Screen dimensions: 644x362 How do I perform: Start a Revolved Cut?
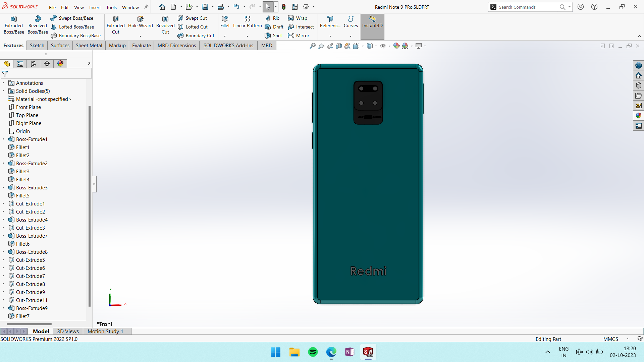(x=165, y=25)
